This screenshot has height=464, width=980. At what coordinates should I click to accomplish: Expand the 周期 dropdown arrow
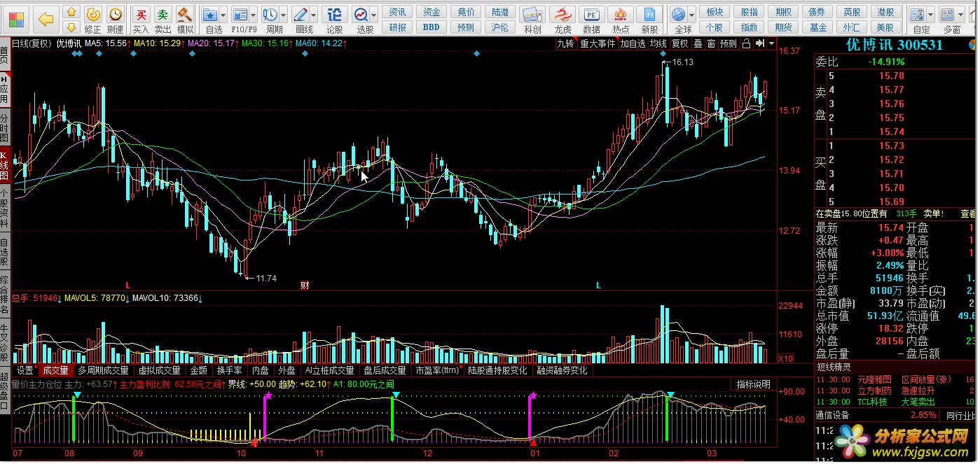[x=284, y=15]
